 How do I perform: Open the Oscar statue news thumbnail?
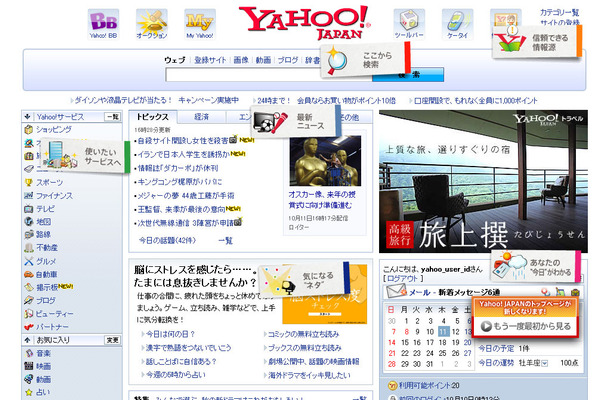coord(325,161)
